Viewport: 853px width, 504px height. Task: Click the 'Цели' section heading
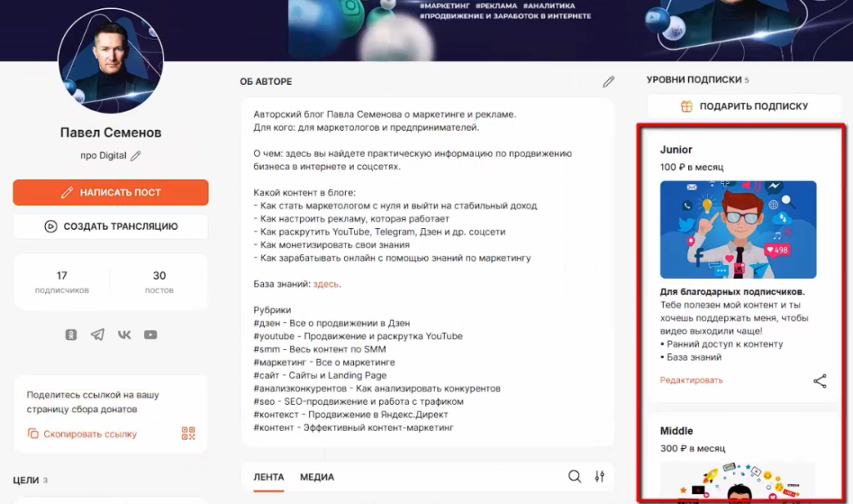click(26, 480)
